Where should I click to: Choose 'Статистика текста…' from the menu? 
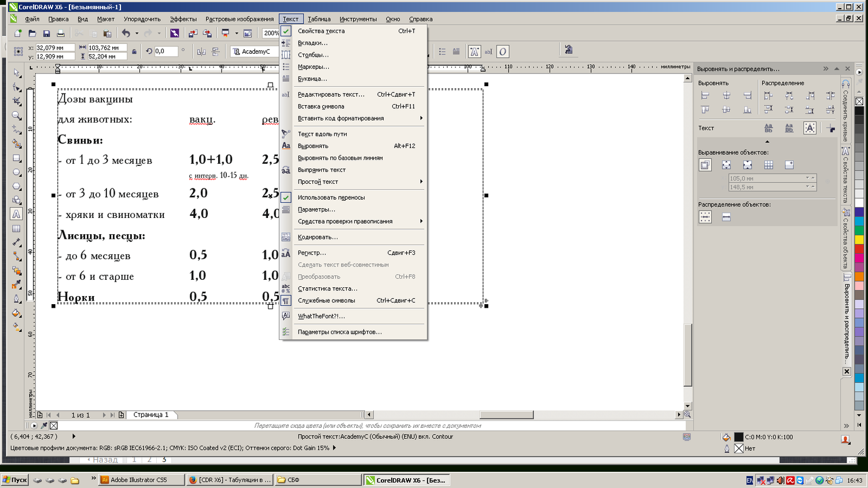pos(328,289)
